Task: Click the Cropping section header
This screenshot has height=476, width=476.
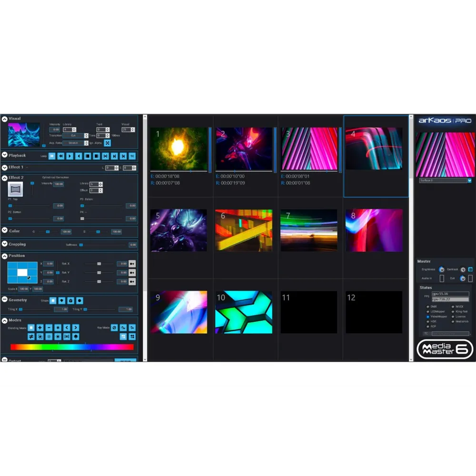Action: [17, 244]
